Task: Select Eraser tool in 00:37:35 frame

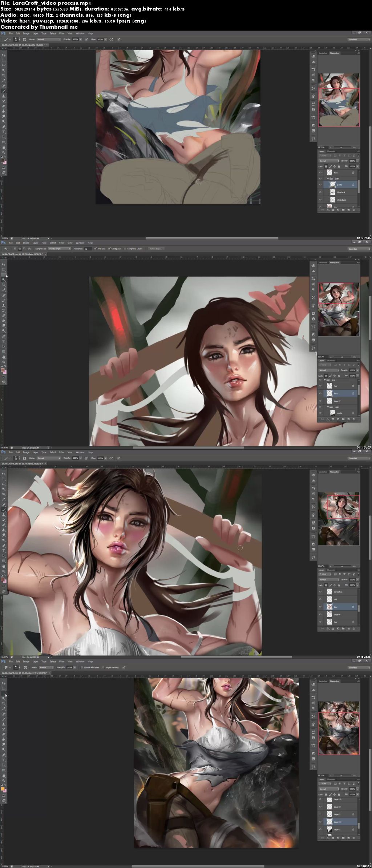Action: tap(4, 106)
